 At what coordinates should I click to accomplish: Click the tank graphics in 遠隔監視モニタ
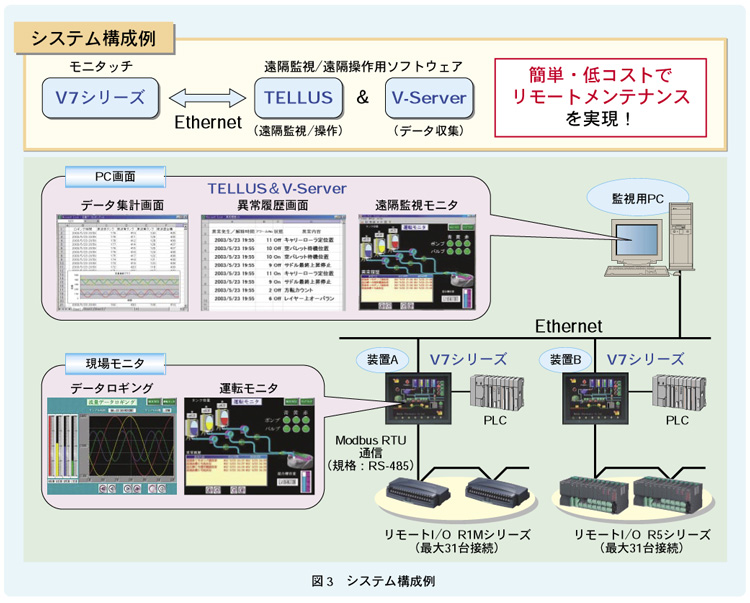pos(379,245)
